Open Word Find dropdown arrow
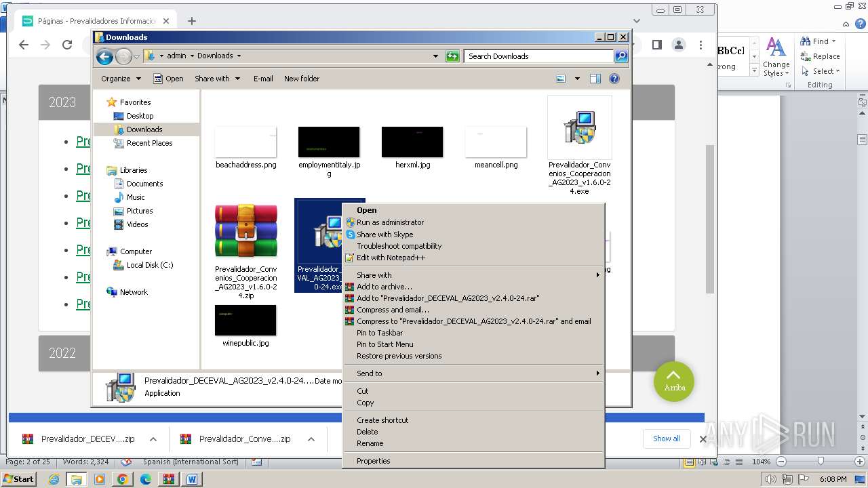This screenshot has height=488, width=868. [834, 41]
